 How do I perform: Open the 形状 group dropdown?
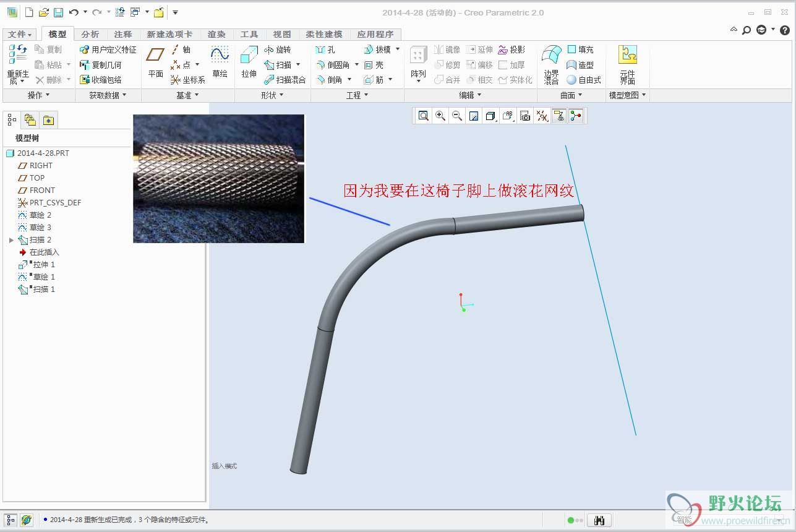click(x=272, y=95)
